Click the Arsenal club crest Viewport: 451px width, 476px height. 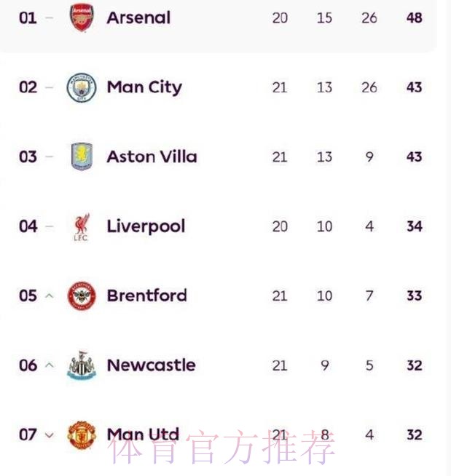click(82, 17)
